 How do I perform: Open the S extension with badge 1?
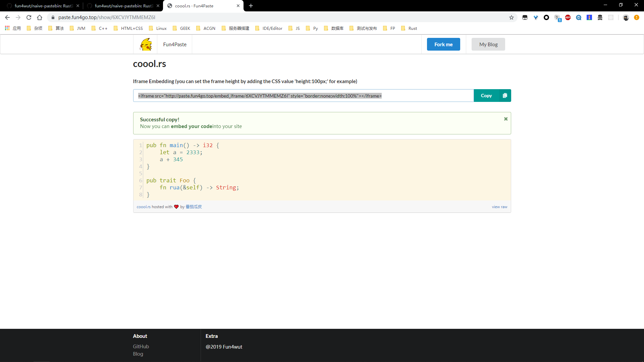[x=557, y=18]
